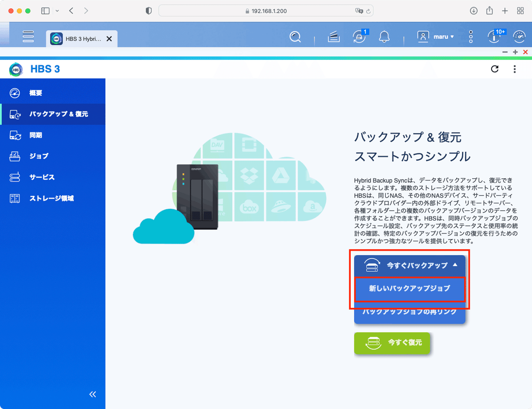Screen dimensions: 532x409
Task: Open ジョブ section in sidebar
Action: (x=53, y=156)
